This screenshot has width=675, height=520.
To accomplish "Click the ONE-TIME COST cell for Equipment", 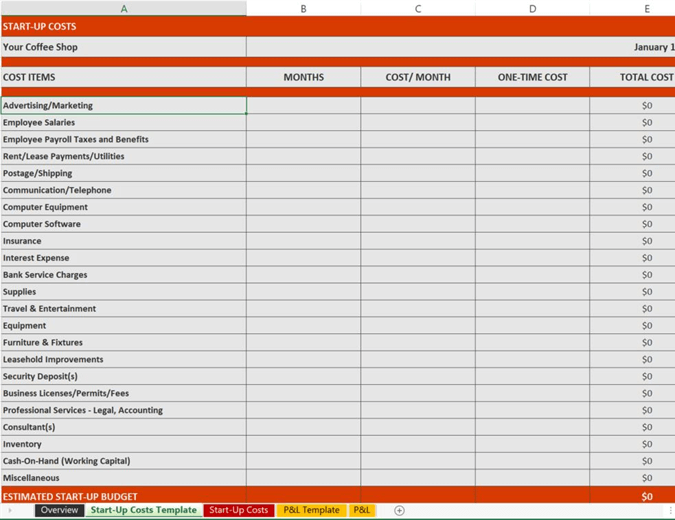I will (x=532, y=325).
